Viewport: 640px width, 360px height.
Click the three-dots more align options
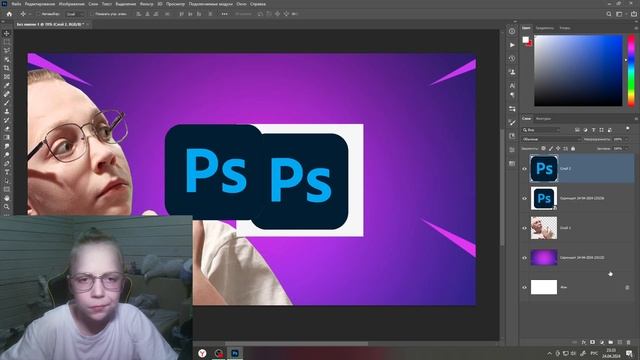(x=224, y=14)
